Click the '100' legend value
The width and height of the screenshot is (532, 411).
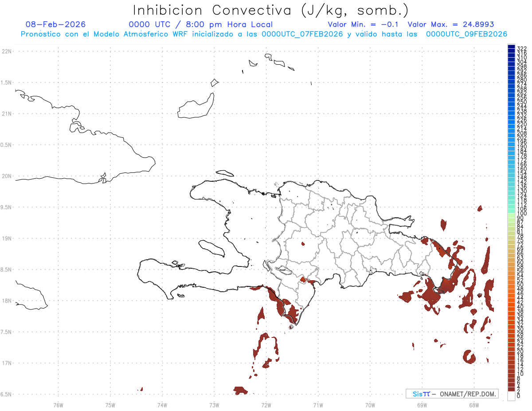click(x=522, y=214)
